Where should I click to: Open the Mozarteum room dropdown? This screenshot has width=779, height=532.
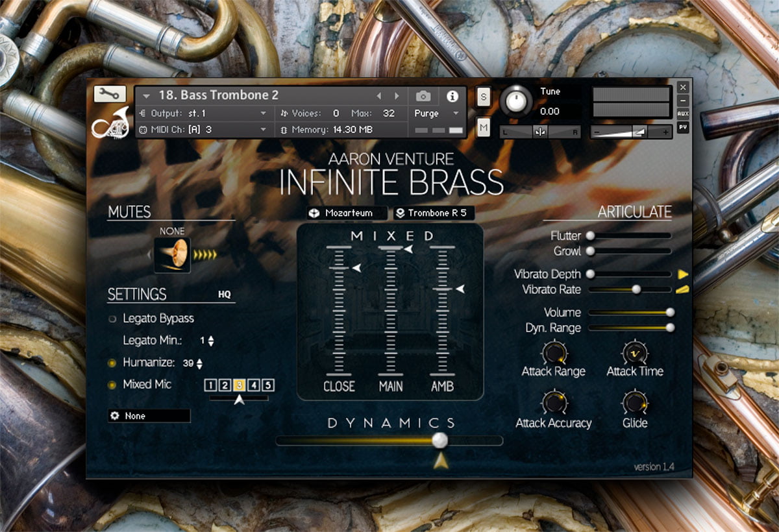(x=347, y=213)
